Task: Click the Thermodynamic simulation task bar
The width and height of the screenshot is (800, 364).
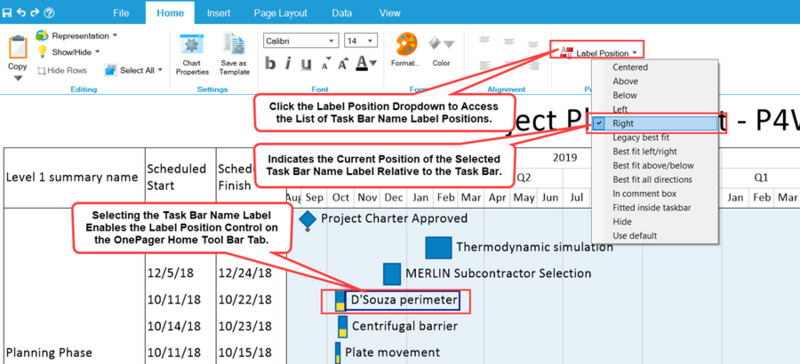Action: [x=439, y=248]
